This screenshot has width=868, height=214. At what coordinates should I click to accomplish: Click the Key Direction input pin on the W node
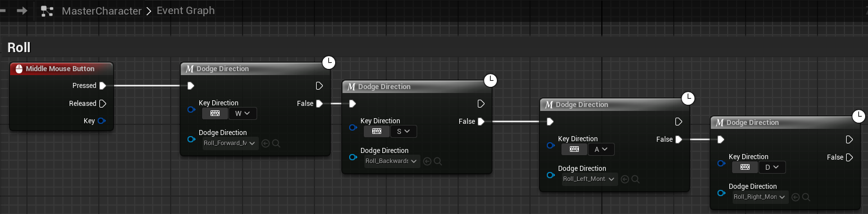tap(191, 109)
